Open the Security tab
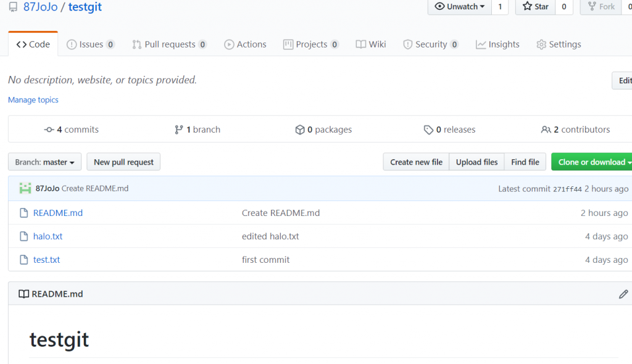This screenshot has height=364, width=632. (x=430, y=44)
